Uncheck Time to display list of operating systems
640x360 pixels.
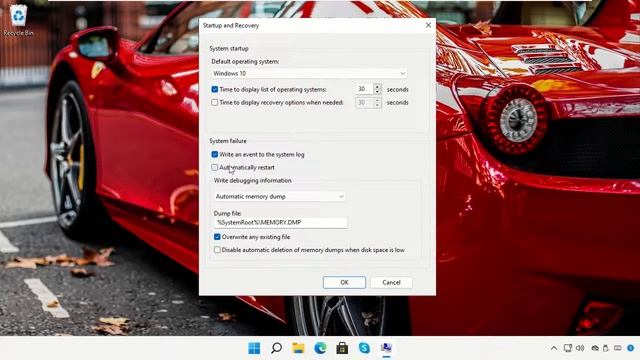click(x=215, y=89)
